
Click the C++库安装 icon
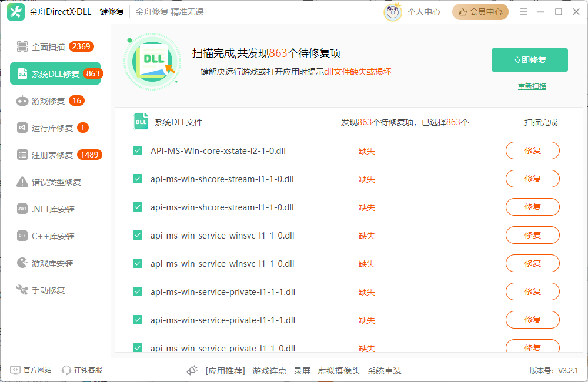tap(22, 236)
